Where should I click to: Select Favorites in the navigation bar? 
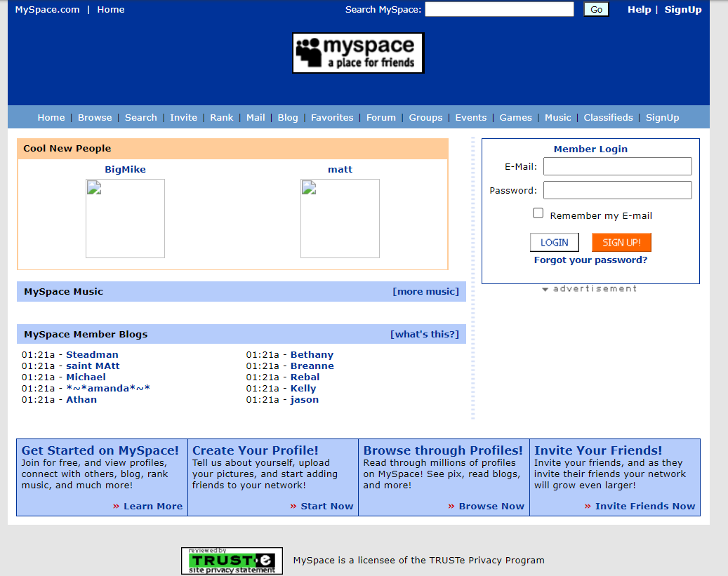click(332, 117)
